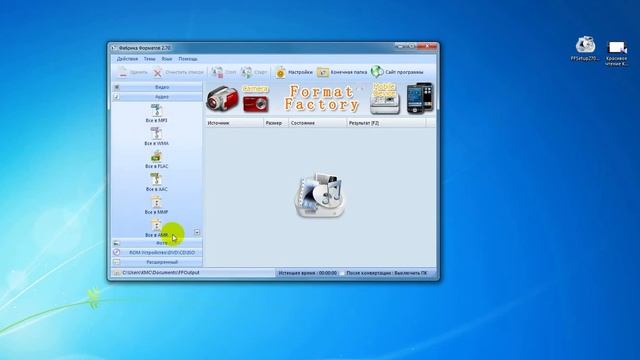Click the Format Factory title bar app icon
The height and width of the screenshot is (360, 640).
click(x=114, y=48)
